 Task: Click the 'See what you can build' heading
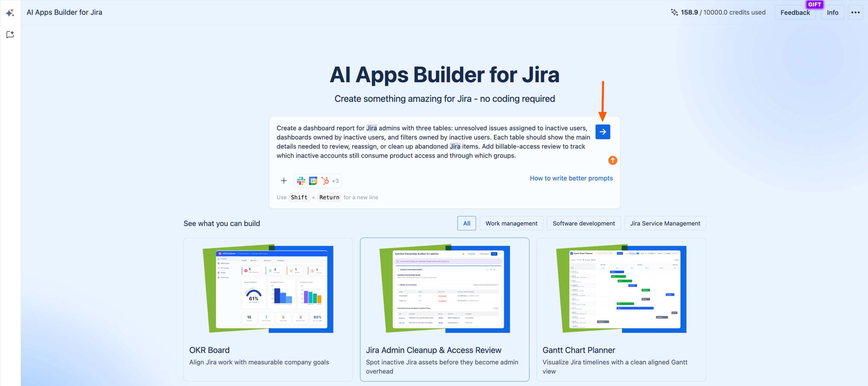[222, 223]
